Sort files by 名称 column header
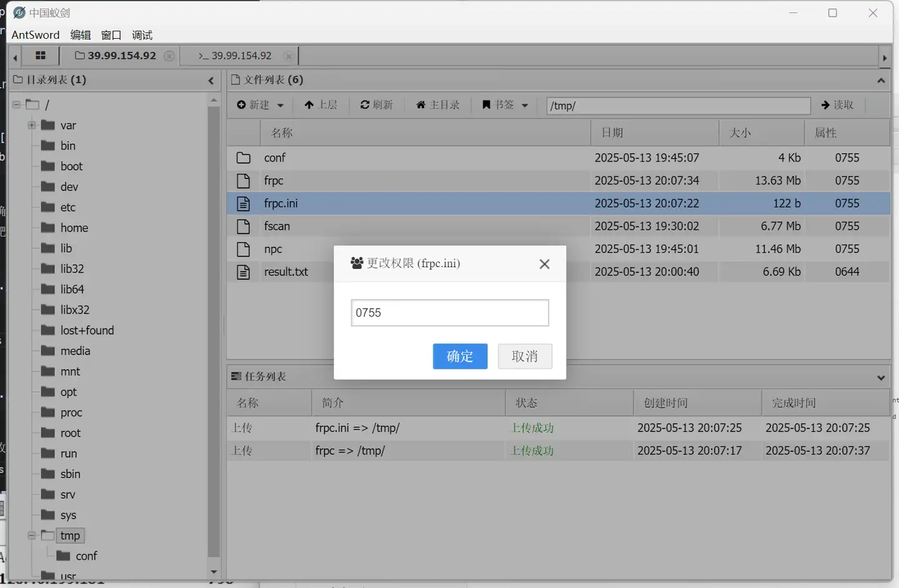 coord(425,133)
